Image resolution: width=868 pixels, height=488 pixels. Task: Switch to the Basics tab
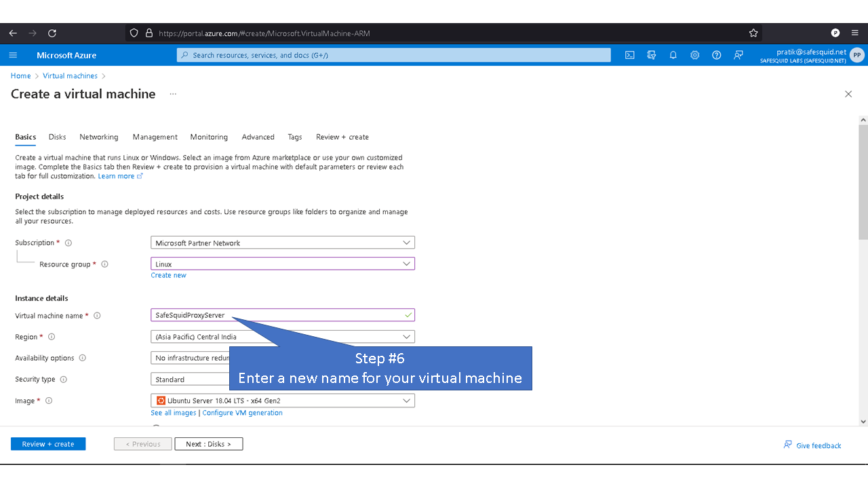(26, 137)
